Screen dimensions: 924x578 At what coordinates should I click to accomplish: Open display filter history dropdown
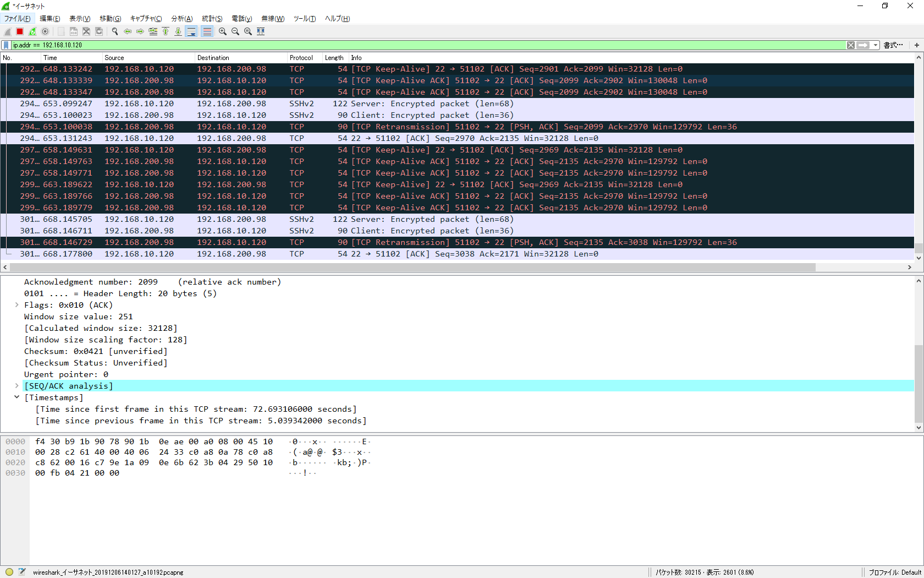[x=876, y=45]
